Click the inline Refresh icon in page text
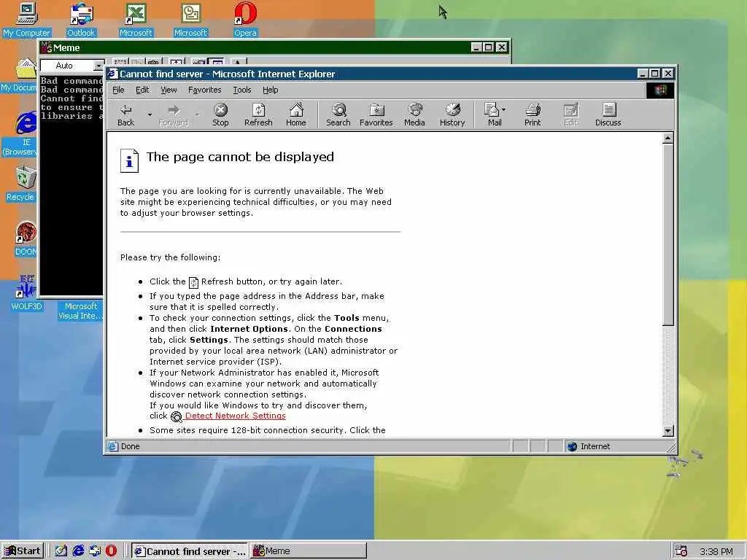The width and height of the screenshot is (747, 560). [193, 282]
